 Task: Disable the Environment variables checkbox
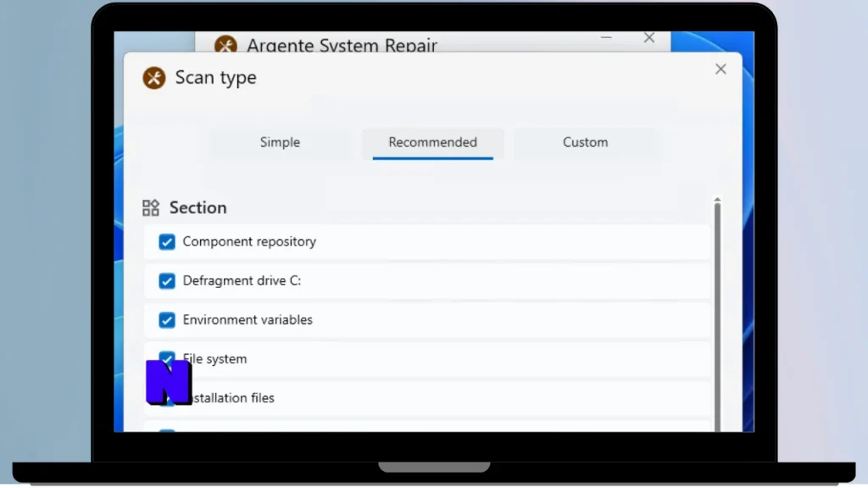pos(167,319)
